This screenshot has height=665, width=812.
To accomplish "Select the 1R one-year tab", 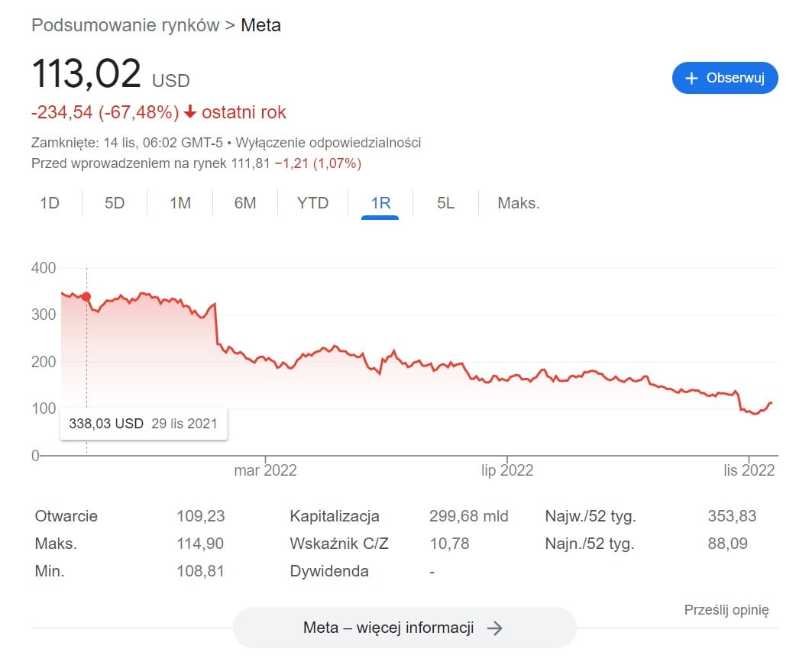I will (x=380, y=203).
